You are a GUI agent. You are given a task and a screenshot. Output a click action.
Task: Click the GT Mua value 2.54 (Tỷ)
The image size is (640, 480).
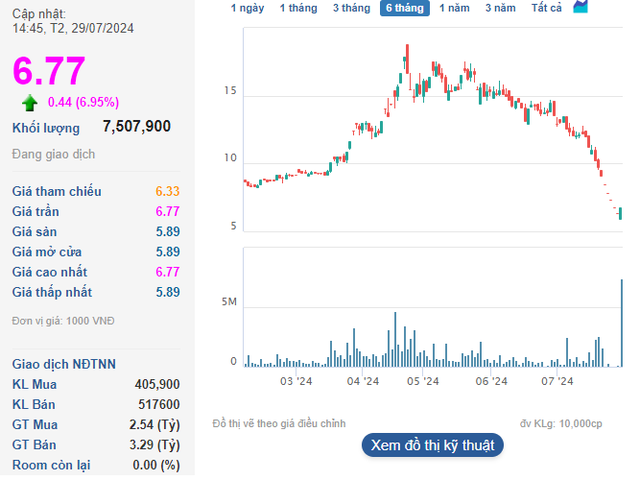pyautogui.click(x=154, y=425)
